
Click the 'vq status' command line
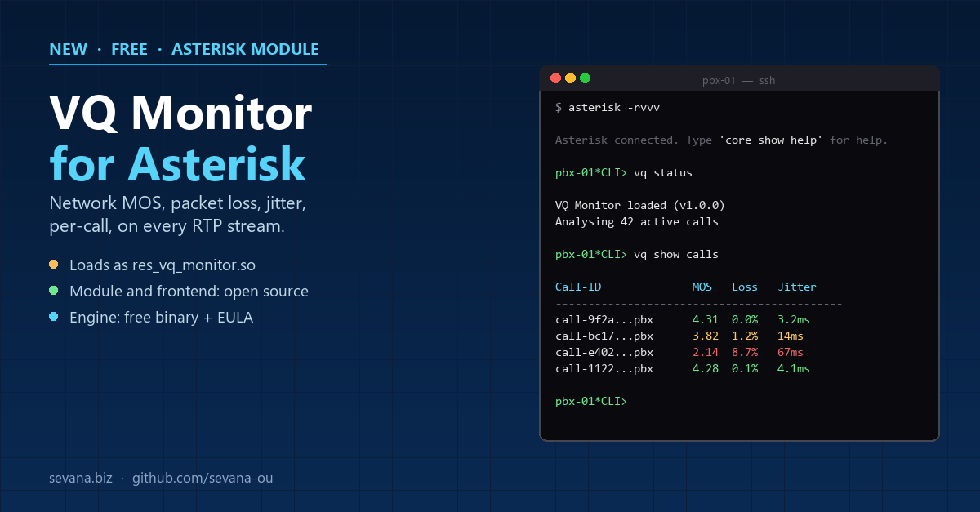pyautogui.click(x=624, y=172)
